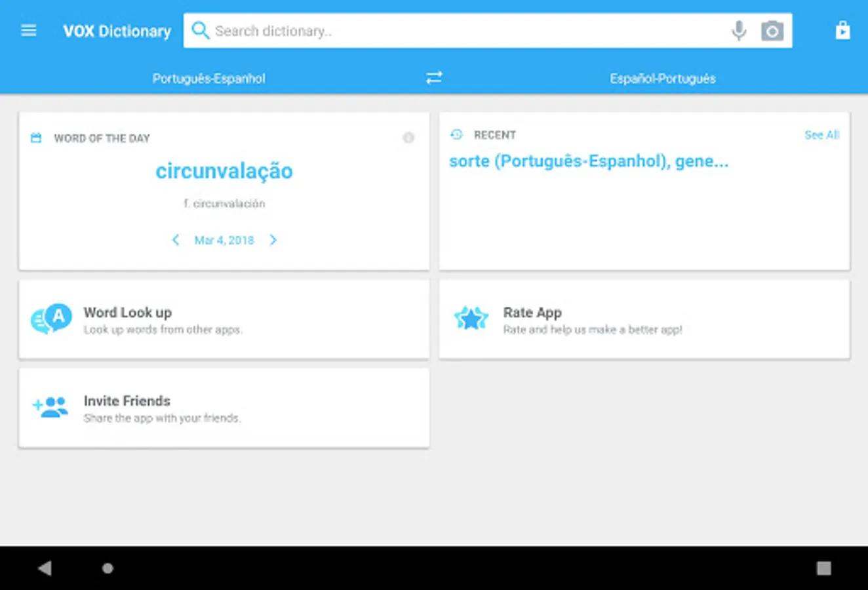Click the Mar 4, 2018 date
Viewport: 868px width, 590px height.
(224, 240)
